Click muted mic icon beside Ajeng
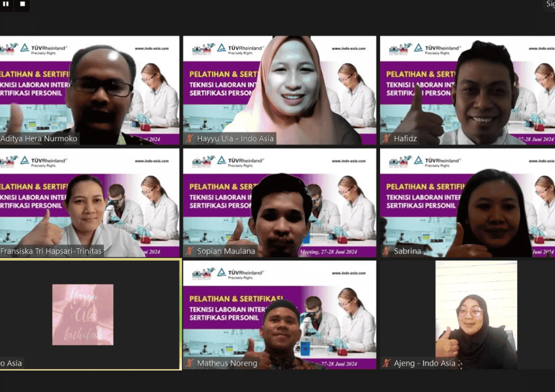This screenshot has height=392, width=555. (x=386, y=363)
